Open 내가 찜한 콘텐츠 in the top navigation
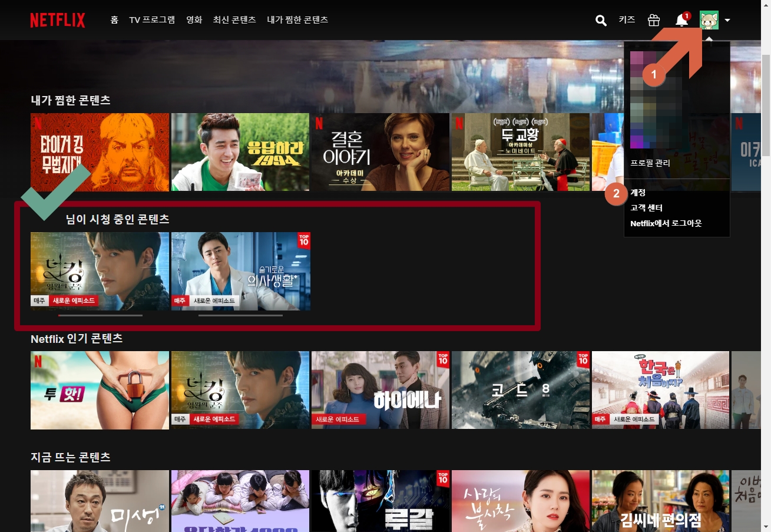771x532 pixels. (x=297, y=20)
